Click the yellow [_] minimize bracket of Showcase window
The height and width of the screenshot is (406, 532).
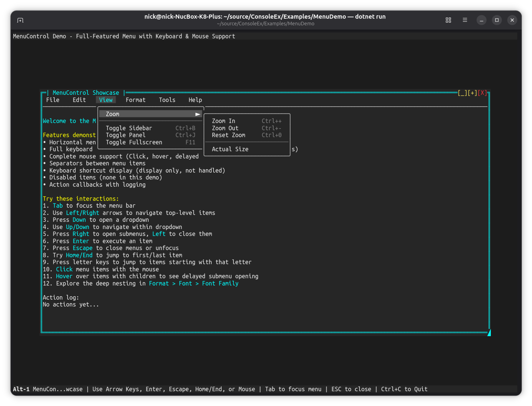click(462, 93)
